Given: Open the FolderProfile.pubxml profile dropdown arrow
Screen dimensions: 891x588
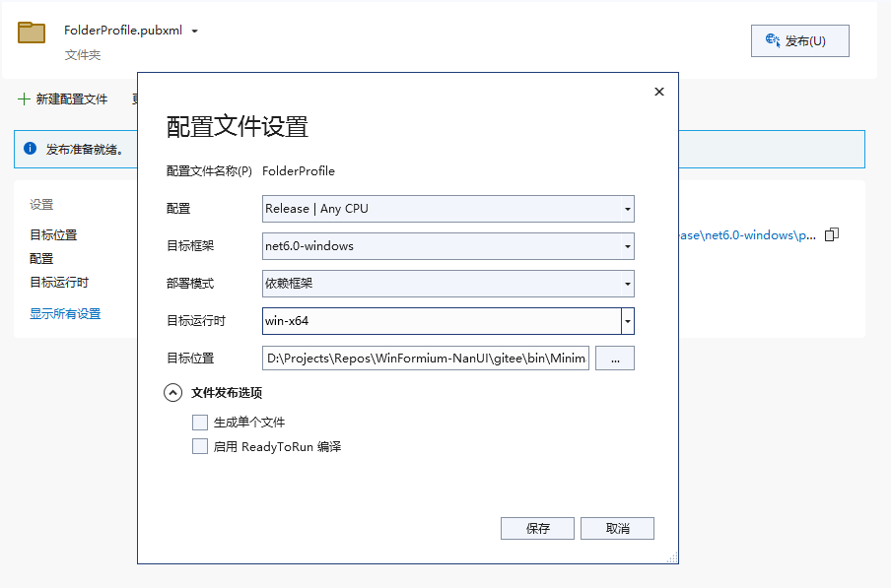Looking at the screenshot, I should [195, 32].
